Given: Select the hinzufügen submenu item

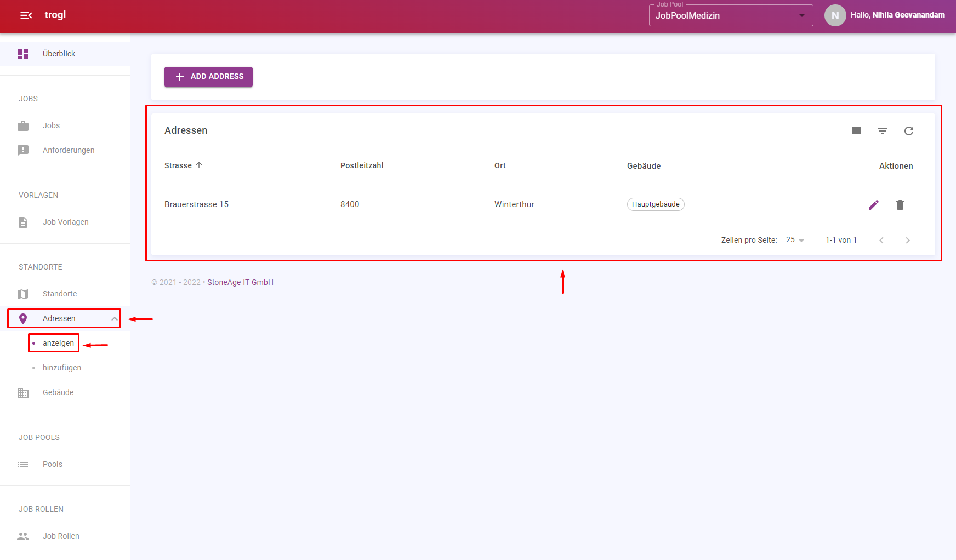Looking at the screenshot, I should [62, 368].
